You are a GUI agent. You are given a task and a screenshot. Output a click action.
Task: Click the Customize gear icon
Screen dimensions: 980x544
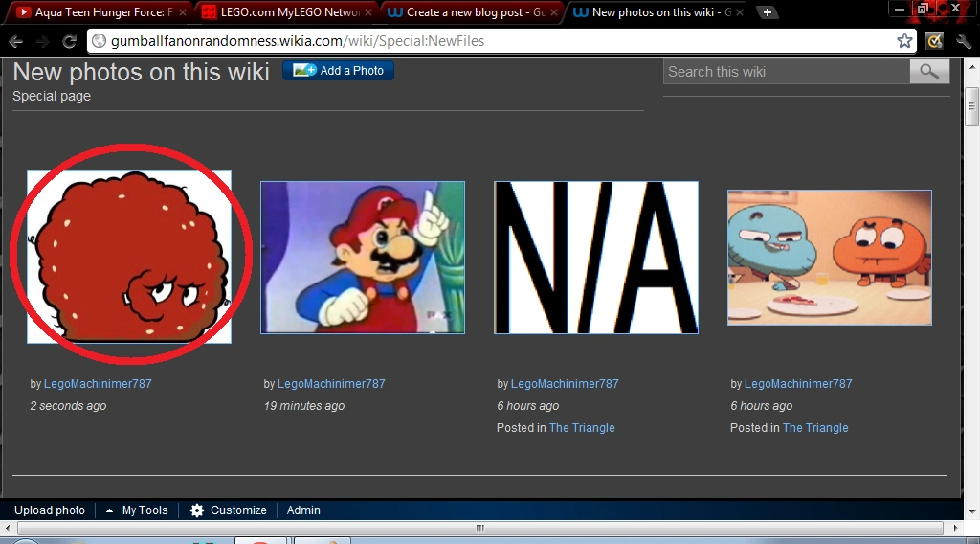tap(197, 510)
